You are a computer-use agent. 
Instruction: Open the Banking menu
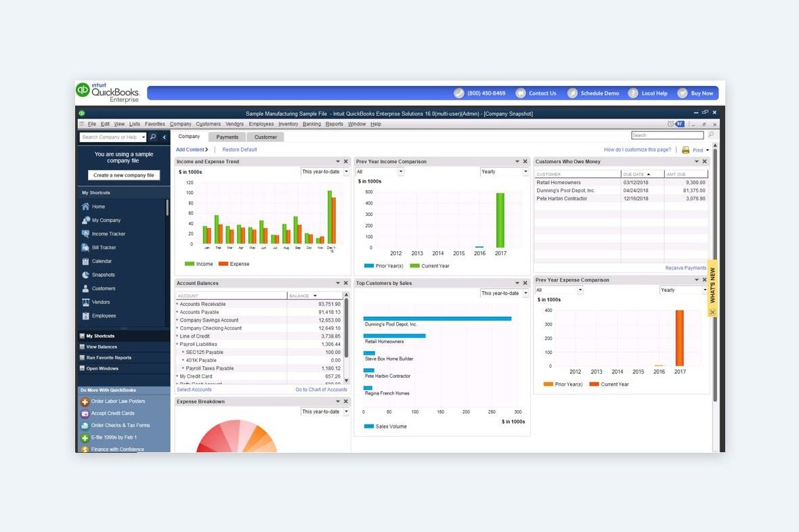(x=311, y=124)
